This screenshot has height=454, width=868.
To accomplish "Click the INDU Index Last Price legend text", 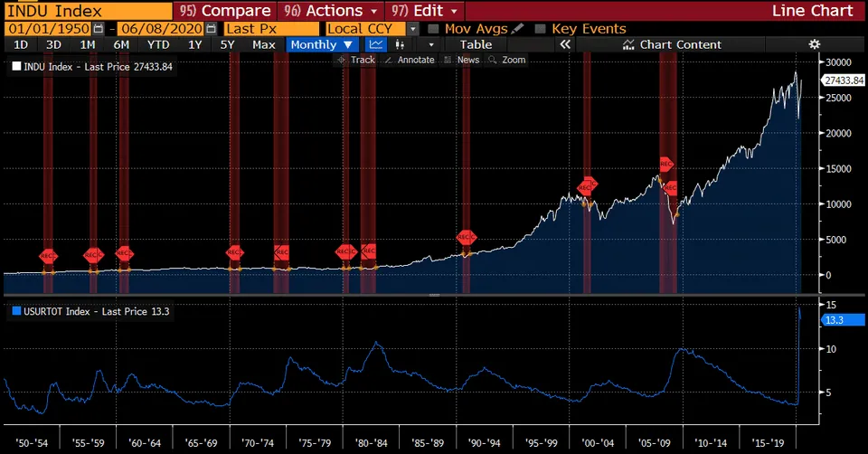I will click(98, 66).
